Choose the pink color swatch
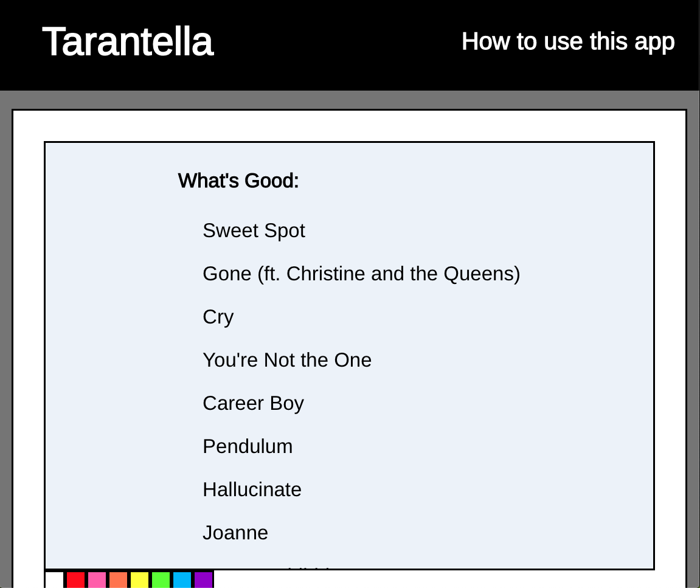The image size is (700, 588). (x=97, y=580)
